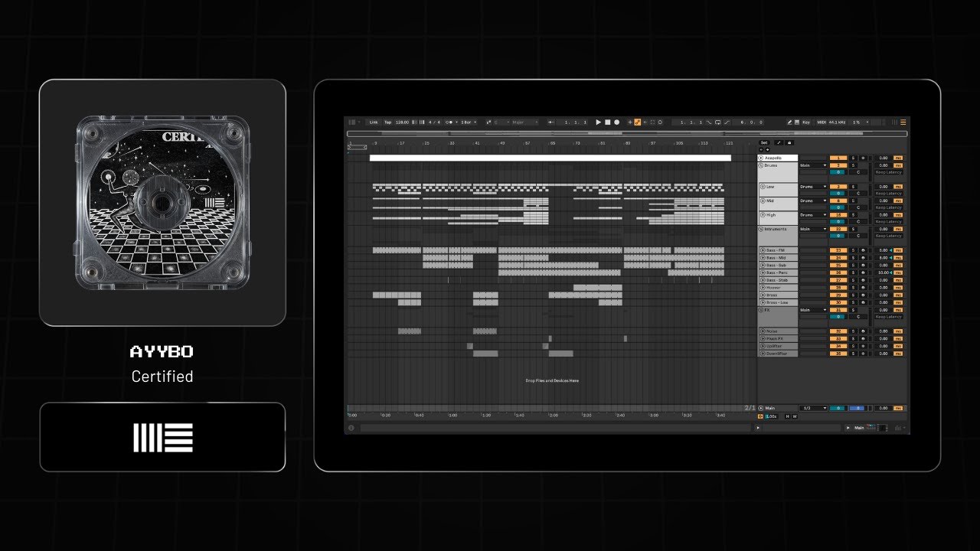Click the Main track play icon

coord(760,408)
